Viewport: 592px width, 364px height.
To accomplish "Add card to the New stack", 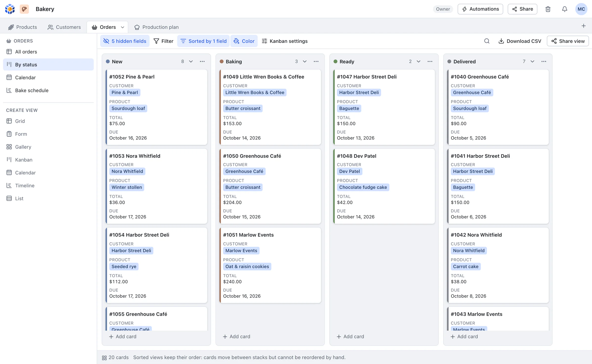I will click(123, 336).
